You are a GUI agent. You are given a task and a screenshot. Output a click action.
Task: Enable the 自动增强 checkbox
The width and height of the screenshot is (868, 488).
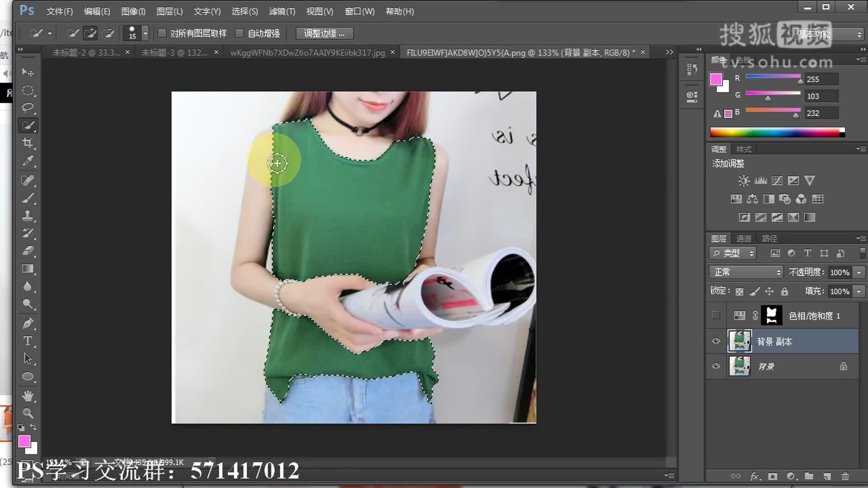coord(240,33)
